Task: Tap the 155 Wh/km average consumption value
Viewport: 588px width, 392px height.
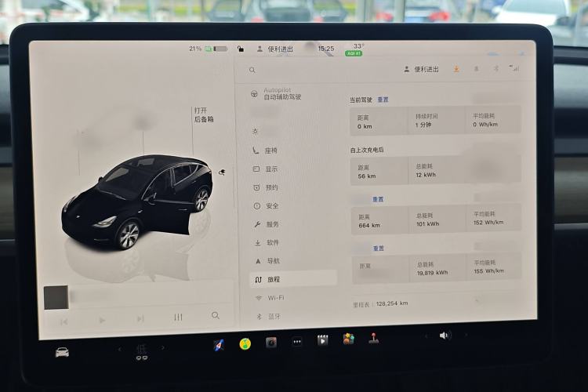Action: 489,270
